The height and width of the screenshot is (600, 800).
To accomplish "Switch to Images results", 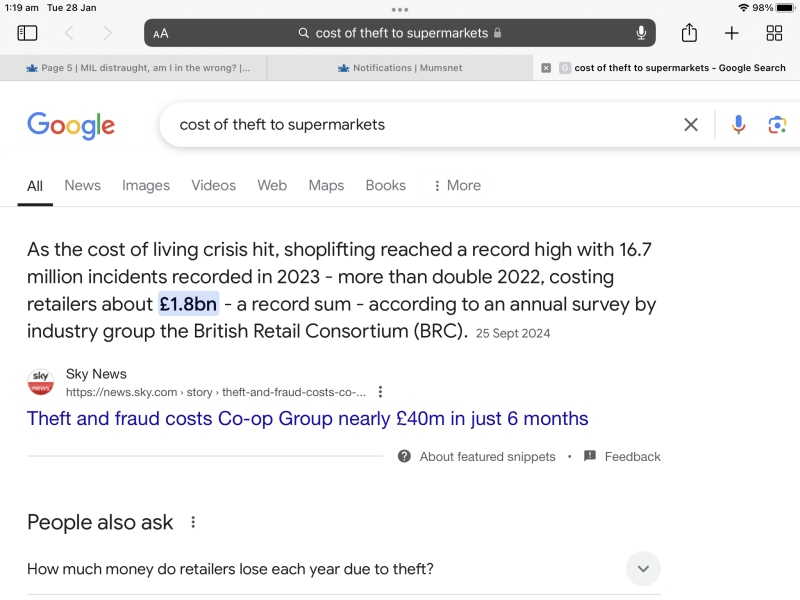I will pos(146,185).
